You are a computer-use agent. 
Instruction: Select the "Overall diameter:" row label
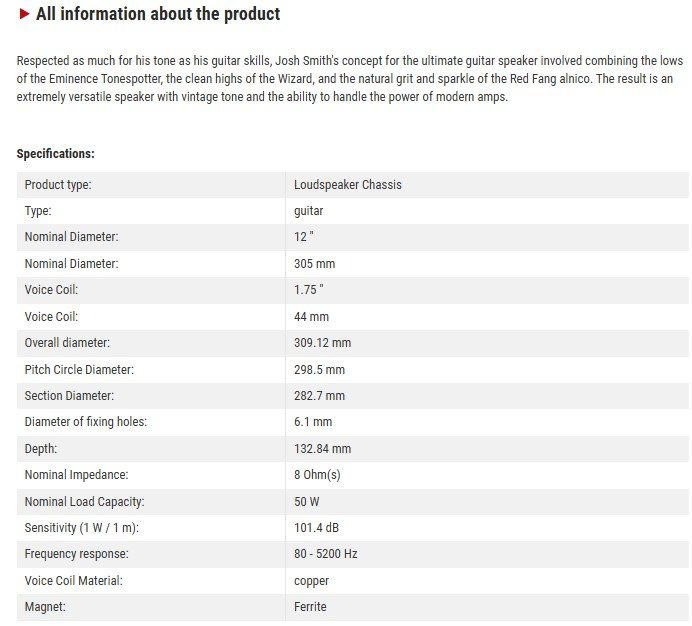[66, 343]
